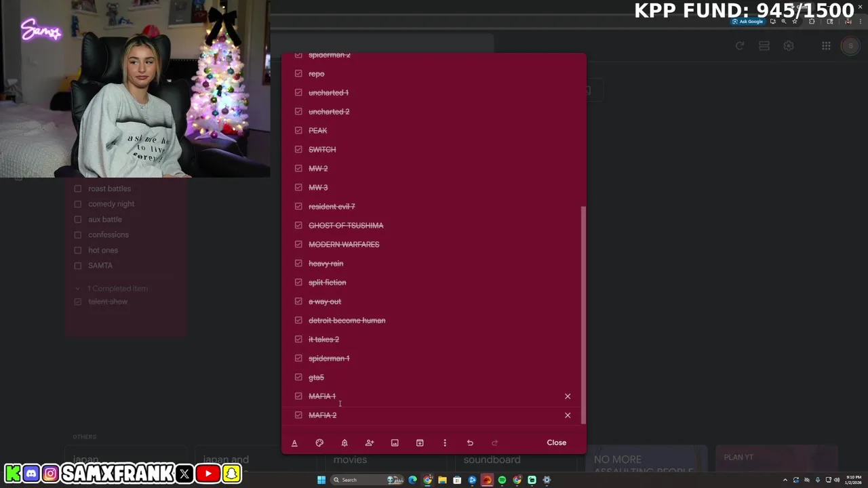Uncheck the MAFIA 1 checkbox
This screenshot has width=868, height=488.
298,396
